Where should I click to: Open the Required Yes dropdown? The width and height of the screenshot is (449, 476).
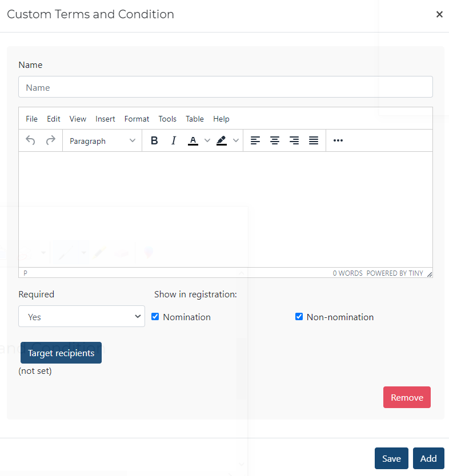tap(82, 317)
